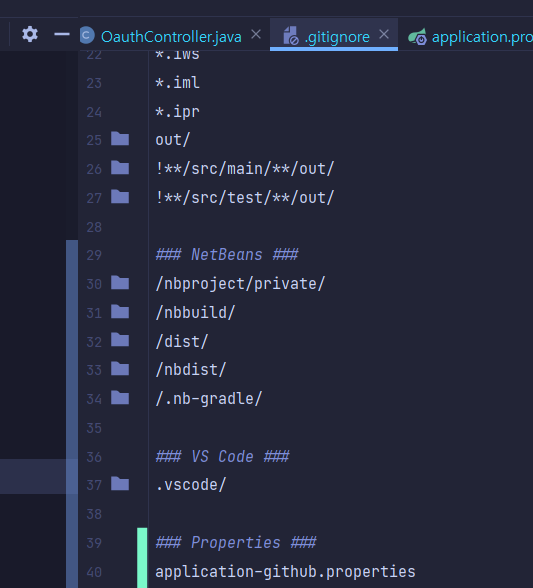The height and width of the screenshot is (588, 533).
Task: Click the application-github.properties entry
Action: [x=285, y=572]
